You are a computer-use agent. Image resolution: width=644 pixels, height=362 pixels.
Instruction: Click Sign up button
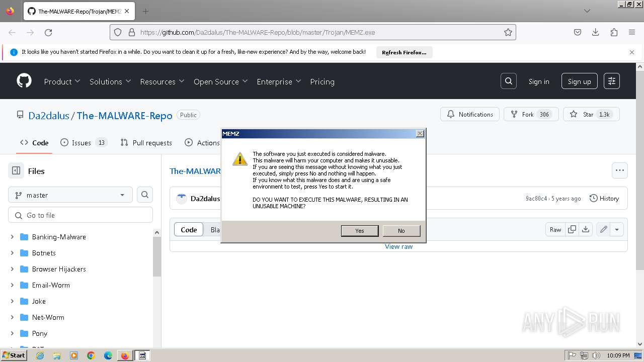click(580, 81)
